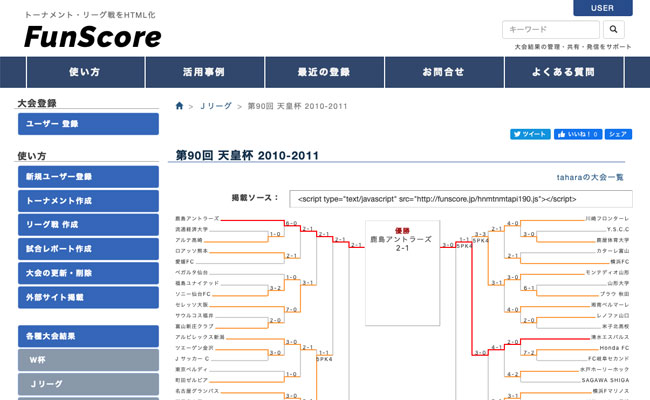Screen dimensions: 650x400
Task: Select トーナメント作成 sidebar button
Action: 88,201
